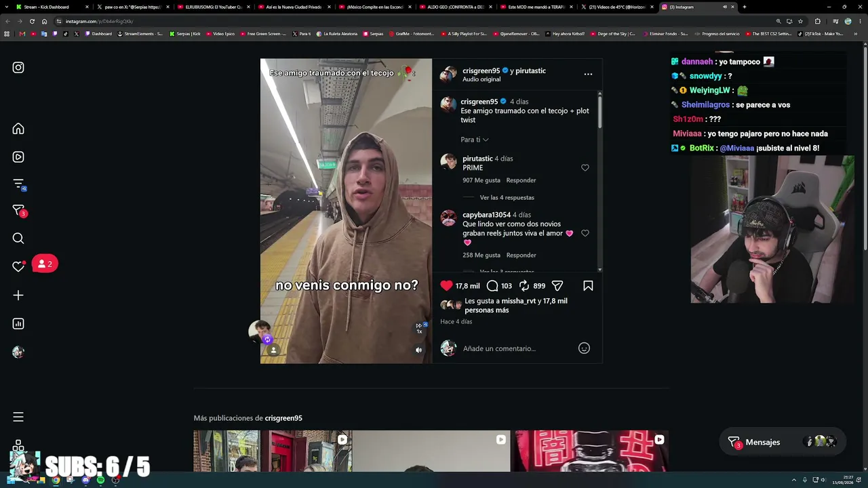Open Chrome from the Windows taskbar
The image size is (868, 488).
[56, 480]
